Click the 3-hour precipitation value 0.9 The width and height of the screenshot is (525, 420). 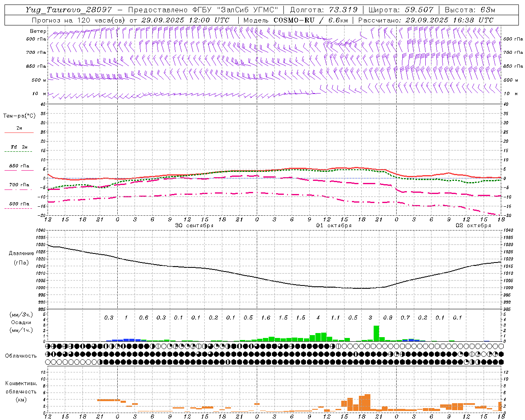click(388, 317)
